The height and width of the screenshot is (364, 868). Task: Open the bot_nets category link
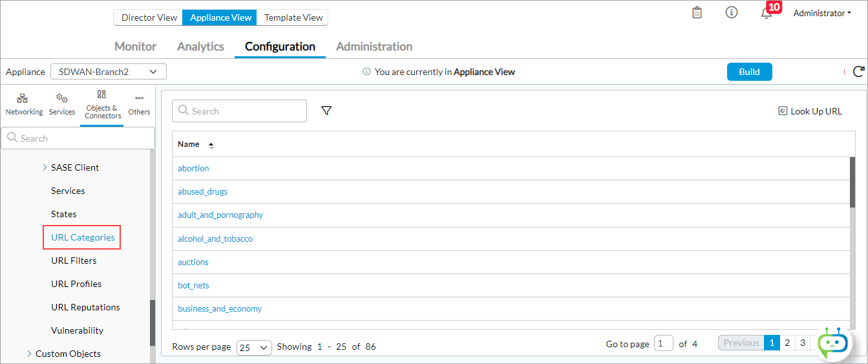(193, 285)
